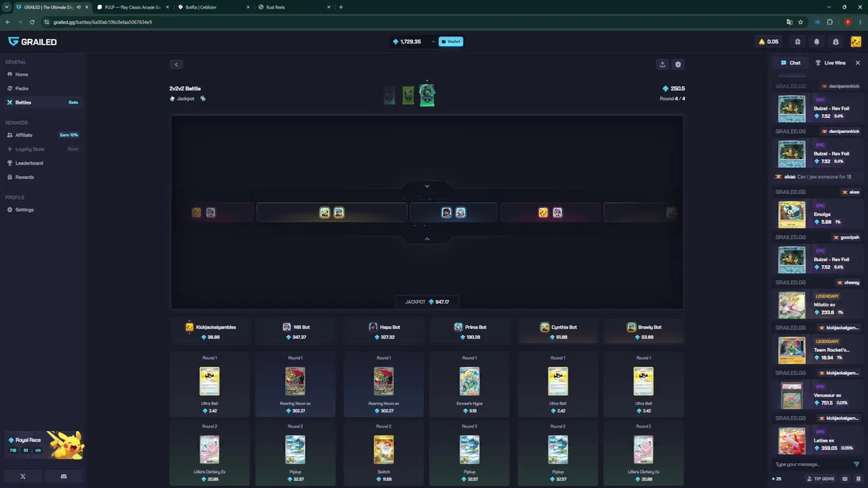Open Hapu Bot's Roaring Moon ex card

384,384
